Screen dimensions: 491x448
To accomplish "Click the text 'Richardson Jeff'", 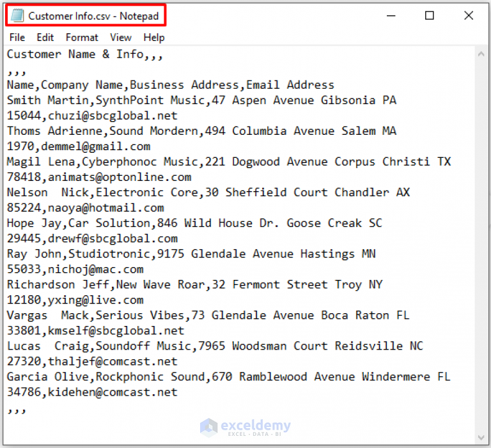I will [x=58, y=284].
